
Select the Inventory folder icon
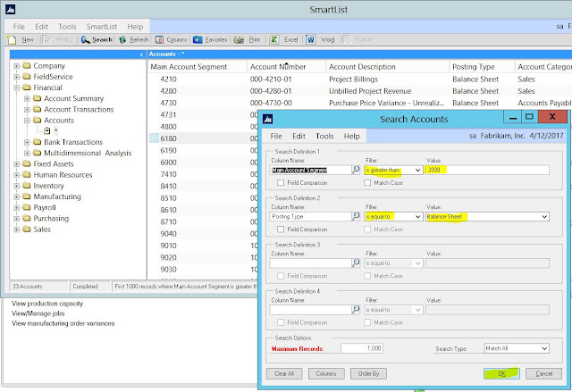pyautogui.click(x=27, y=186)
